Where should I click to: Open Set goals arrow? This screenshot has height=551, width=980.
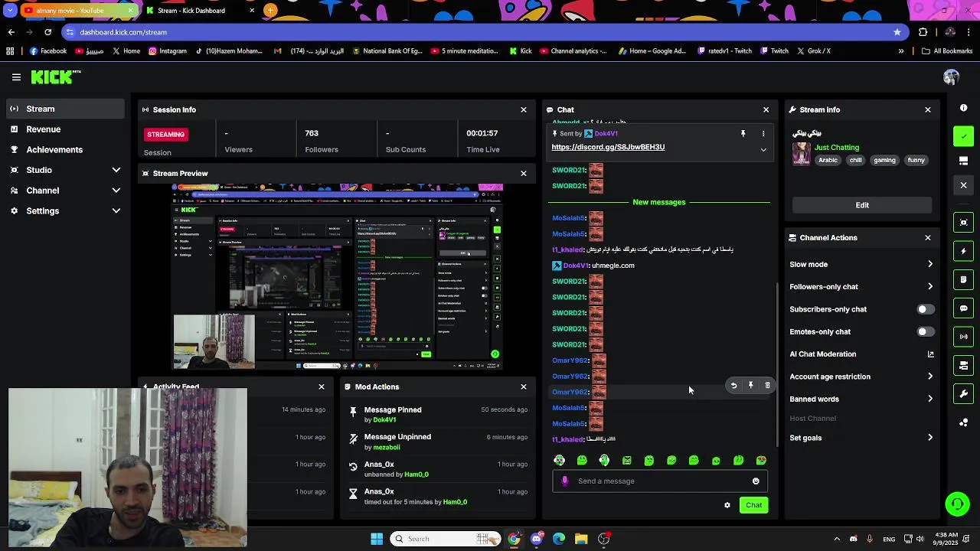(x=930, y=439)
